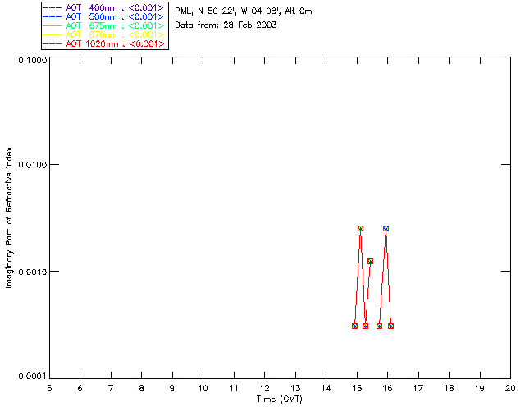Select the peak data marker just after 15 GMT
Screen dimensions: 525x420
[x=361, y=228]
